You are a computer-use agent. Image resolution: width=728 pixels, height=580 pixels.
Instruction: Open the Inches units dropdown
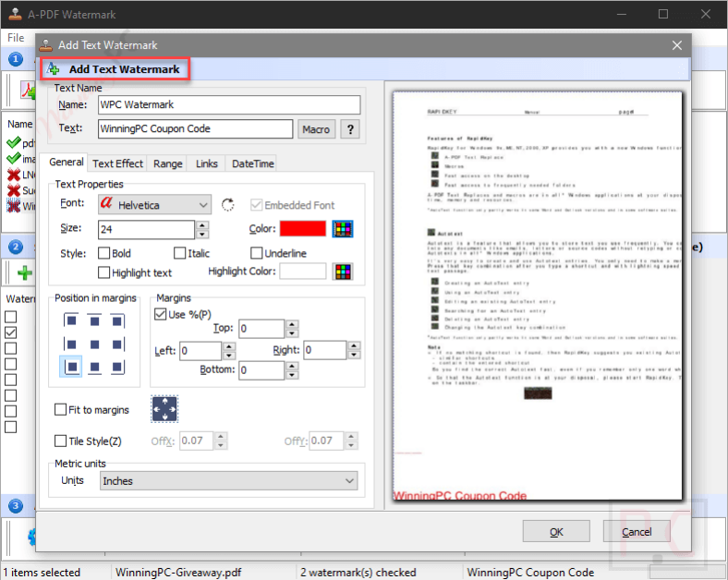pyautogui.click(x=229, y=480)
